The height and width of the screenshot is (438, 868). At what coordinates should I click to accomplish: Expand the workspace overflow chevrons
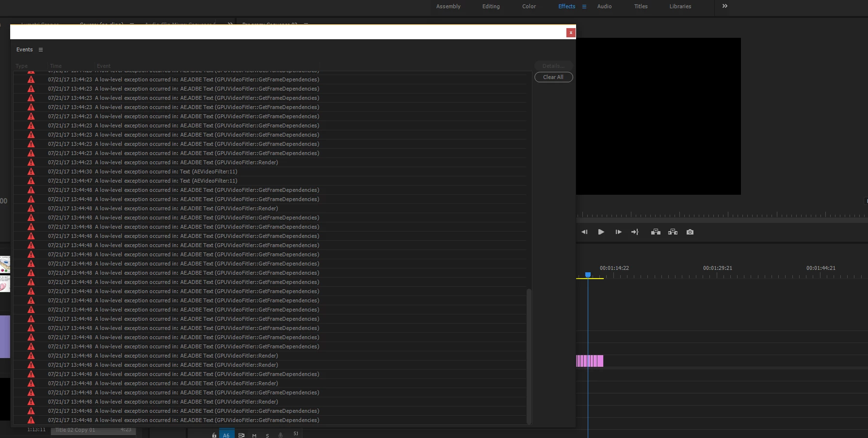(x=725, y=6)
